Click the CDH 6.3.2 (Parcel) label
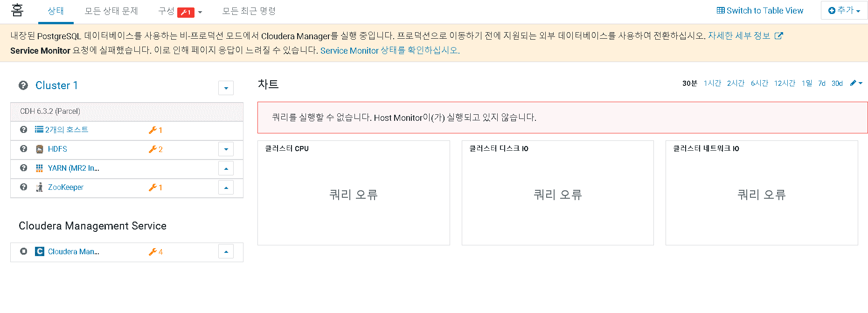This screenshot has width=868, height=313. (x=50, y=111)
